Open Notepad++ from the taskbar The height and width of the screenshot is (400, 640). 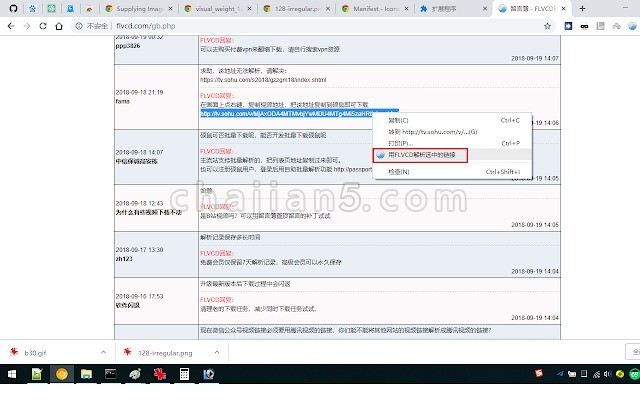[37, 374]
